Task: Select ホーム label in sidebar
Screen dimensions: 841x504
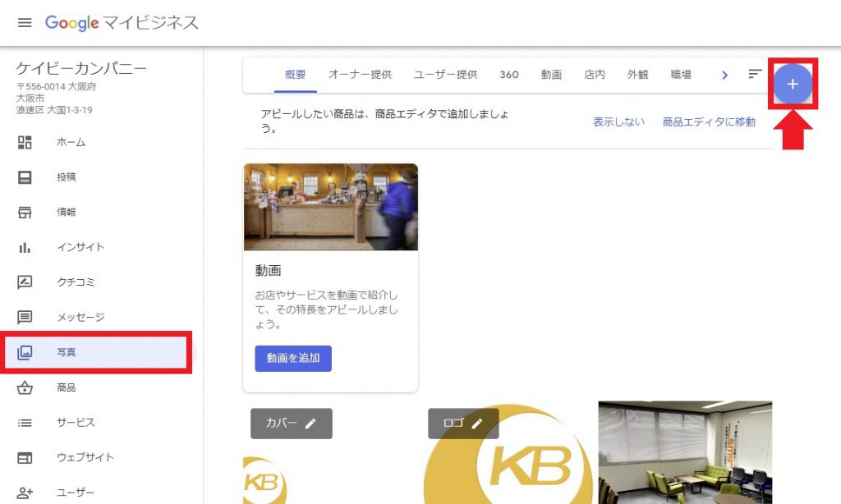Action: [x=71, y=142]
